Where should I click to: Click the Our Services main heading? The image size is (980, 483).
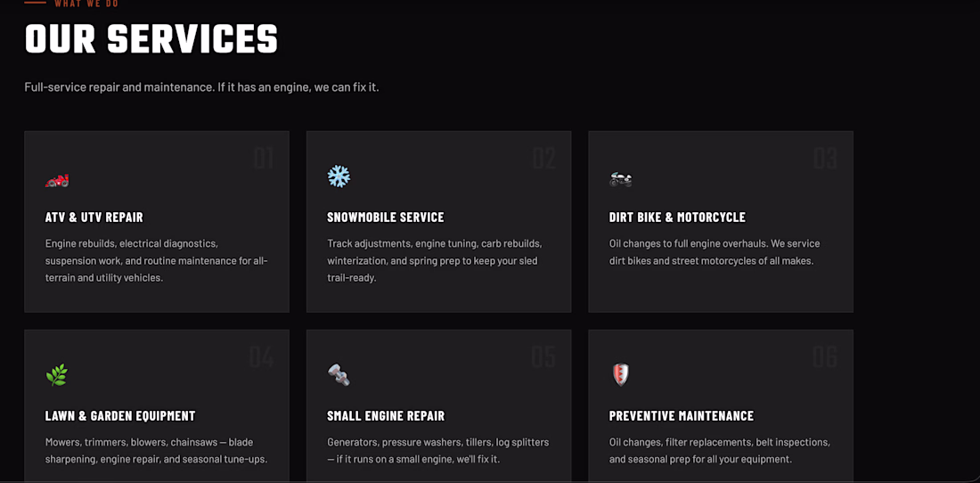pyautogui.click(x=151, y=38)
